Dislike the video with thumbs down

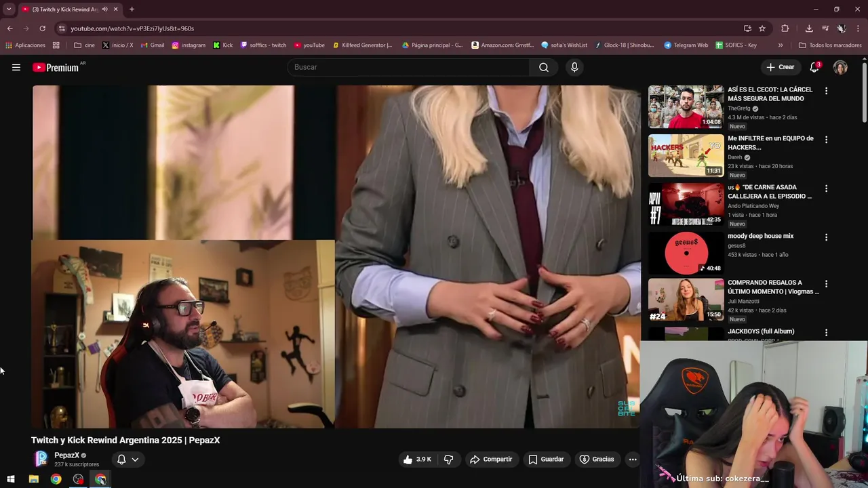point(448,459)
